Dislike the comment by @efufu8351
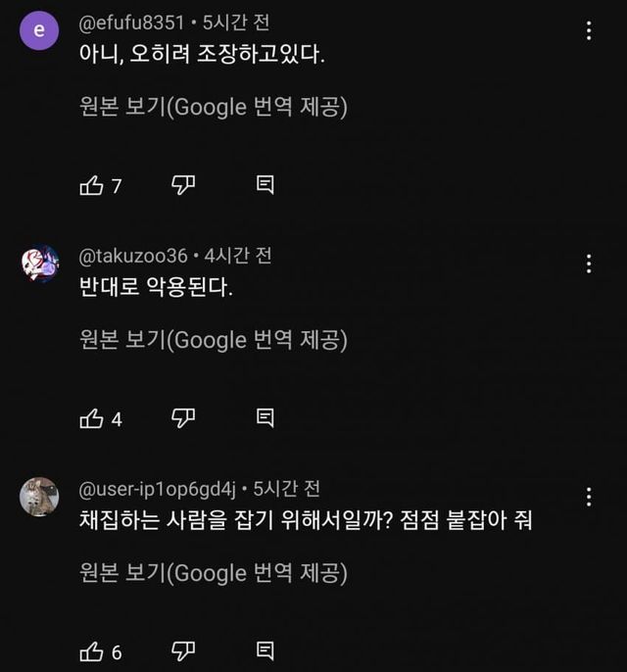627x672 pixels. 183,185
